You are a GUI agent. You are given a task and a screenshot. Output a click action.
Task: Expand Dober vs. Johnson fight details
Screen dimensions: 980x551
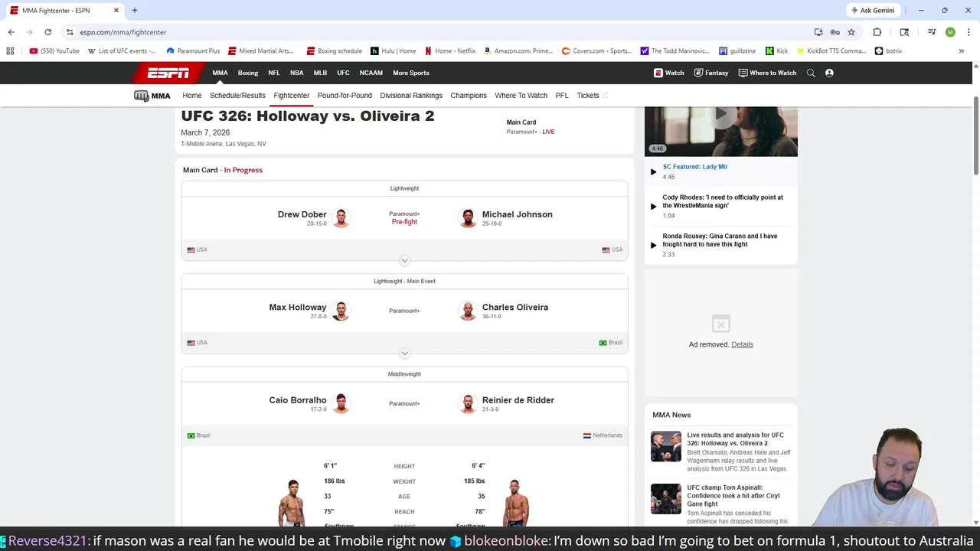(x=404, y=260)
